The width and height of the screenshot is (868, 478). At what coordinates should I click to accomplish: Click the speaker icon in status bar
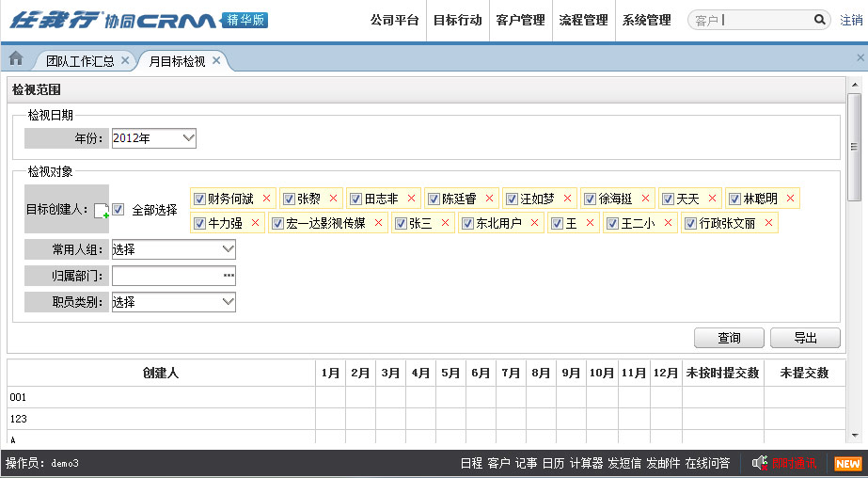point(760,463)
